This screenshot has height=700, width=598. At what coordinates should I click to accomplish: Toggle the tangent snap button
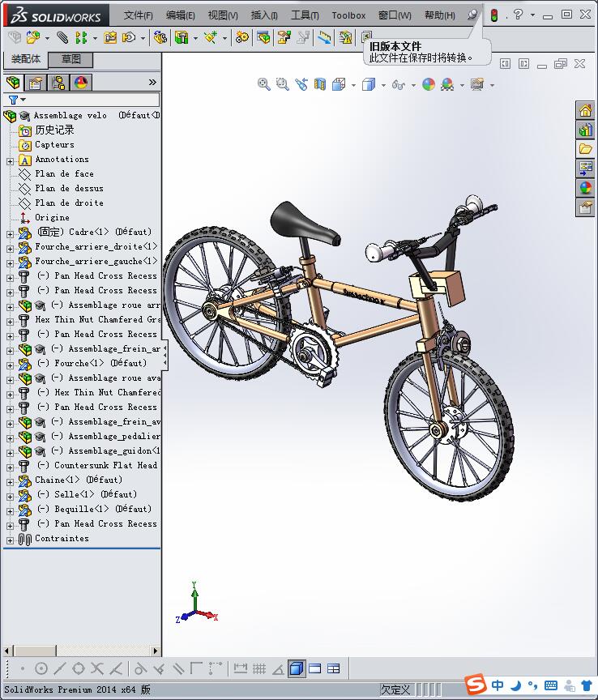click(140, 668)
